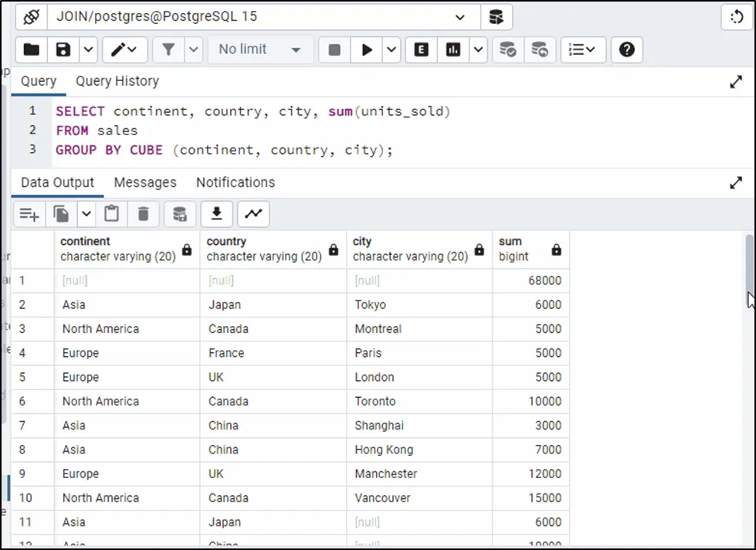756x550 pixels.
Task: Switch to the Messages tab
Action: (x=145, y=183)
